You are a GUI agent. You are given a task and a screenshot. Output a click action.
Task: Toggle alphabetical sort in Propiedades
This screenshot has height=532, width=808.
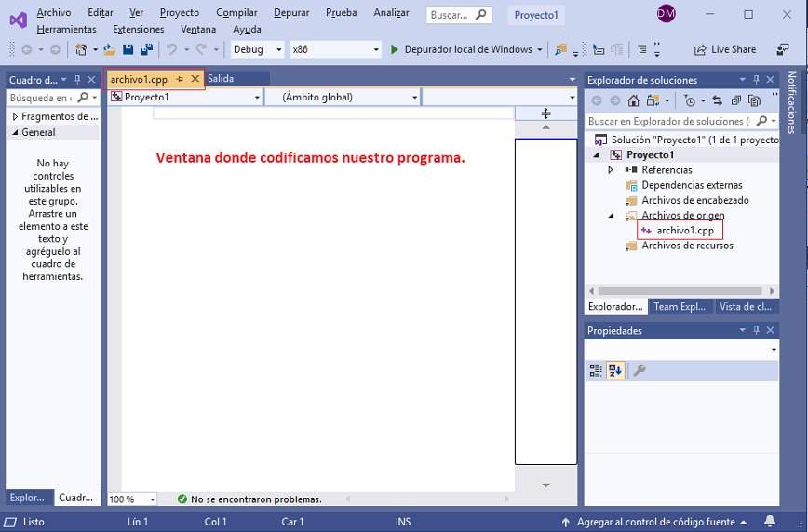[615, 370]
